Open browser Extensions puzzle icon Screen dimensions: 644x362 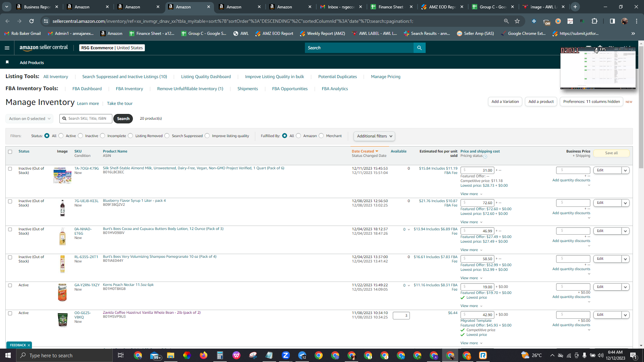tap(594, 21)
